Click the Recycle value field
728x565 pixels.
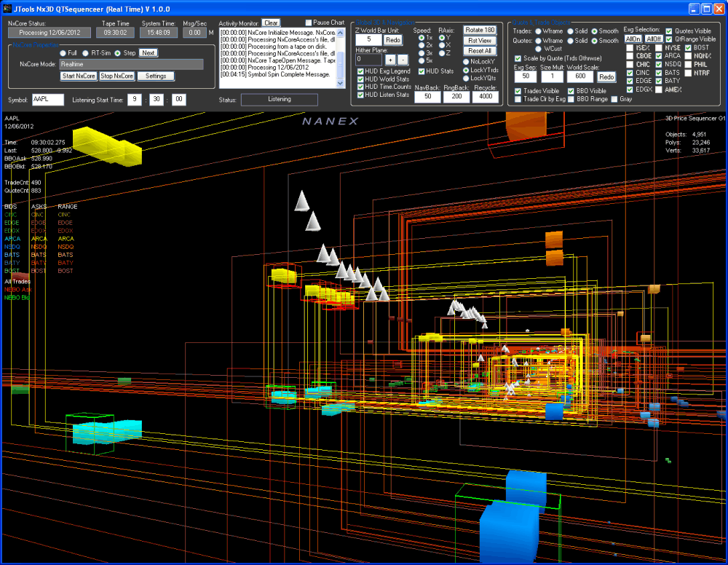486,97
